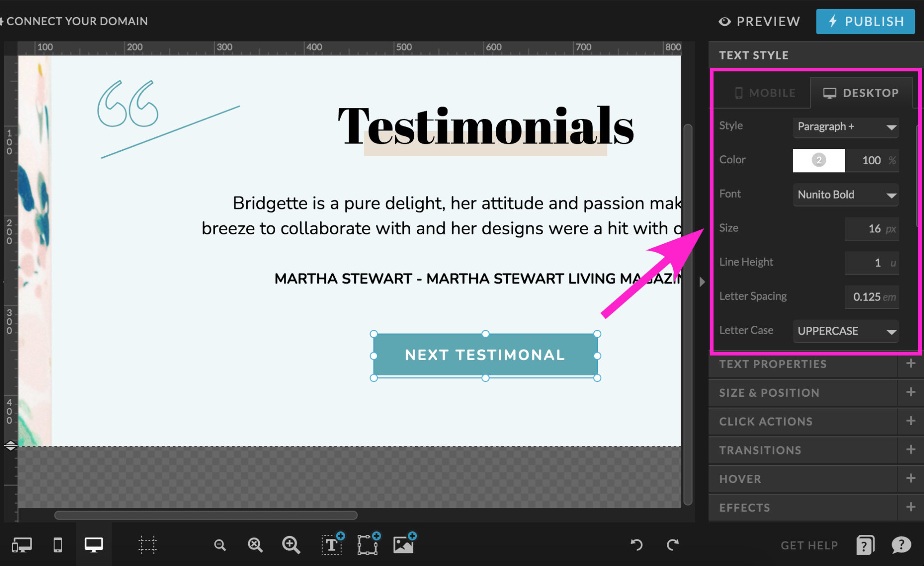This screenshot has width=924, height=566.
Task: Toggle combined desktop and mobile view
Action: coord(22,545)
